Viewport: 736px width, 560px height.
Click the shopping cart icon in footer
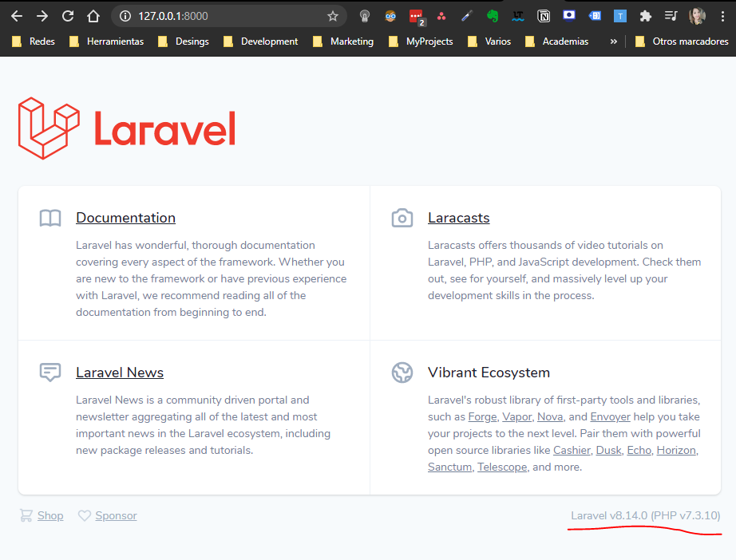click(x=26, y=515)
